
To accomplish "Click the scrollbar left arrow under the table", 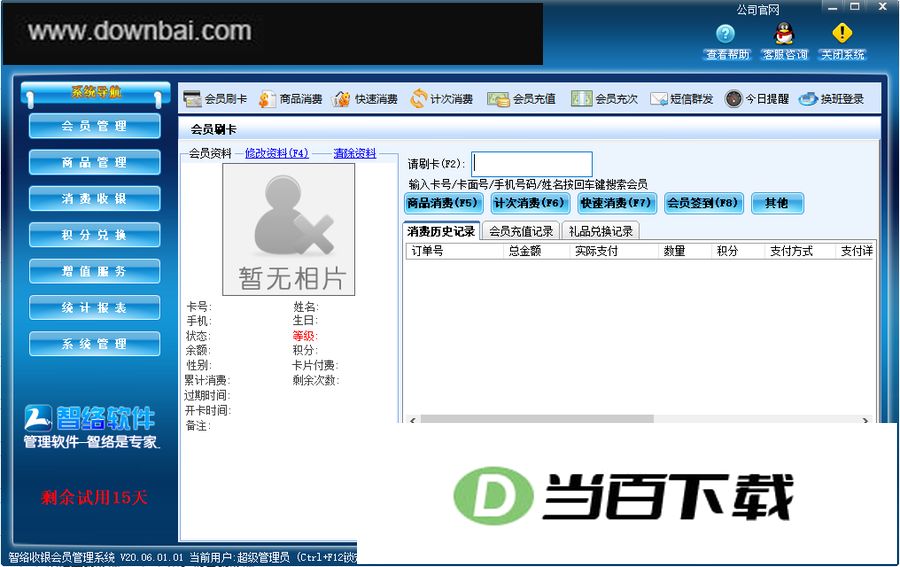I will click(412, 420).
